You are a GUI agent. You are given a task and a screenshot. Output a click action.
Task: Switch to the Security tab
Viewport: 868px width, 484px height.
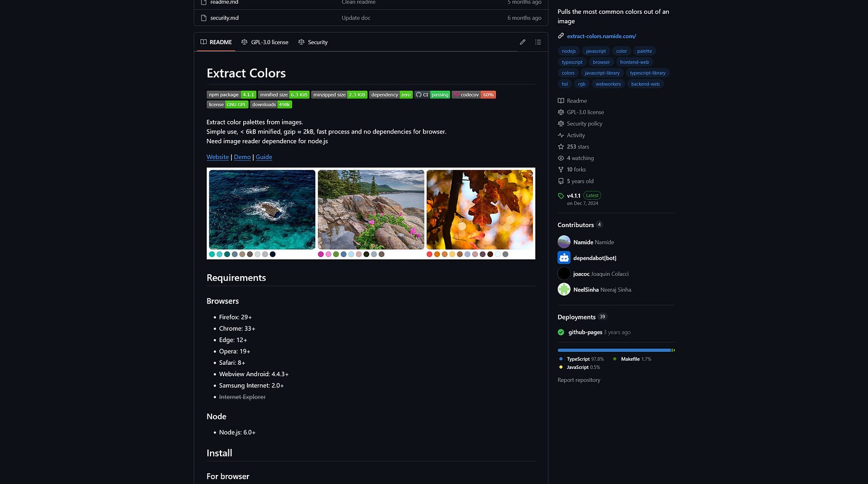313,42
